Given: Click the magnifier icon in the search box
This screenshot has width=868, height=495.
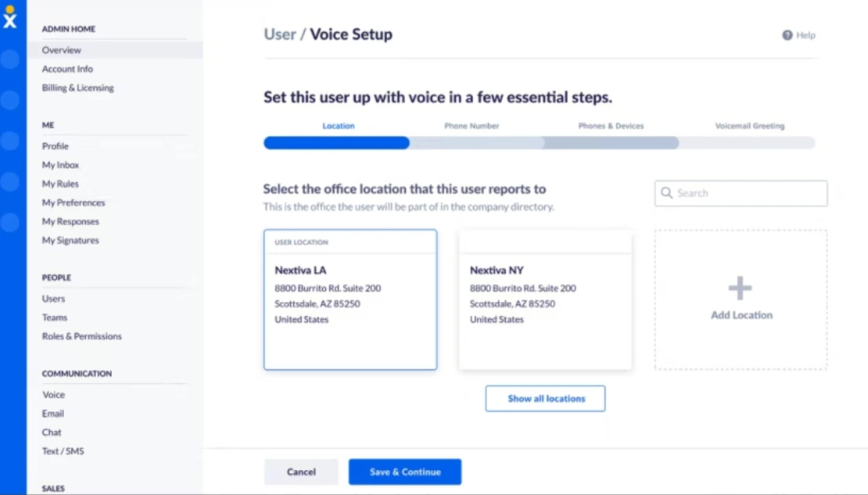Looking at the screenshot, I should pyautogui.click(x=667, y=192).
